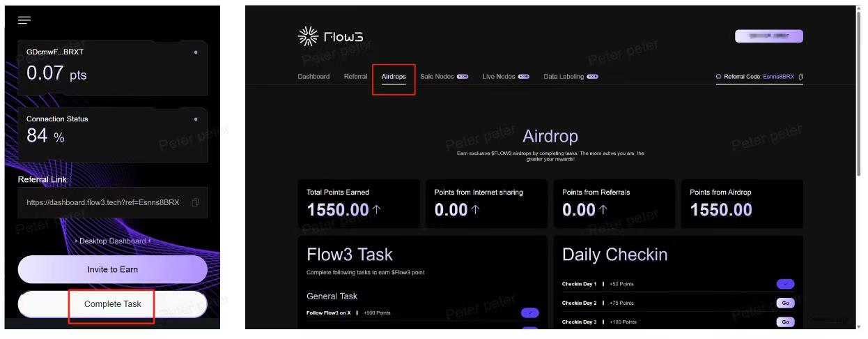Open the Dashboard tab
868x339 pixels.
[x=313, y=77]
